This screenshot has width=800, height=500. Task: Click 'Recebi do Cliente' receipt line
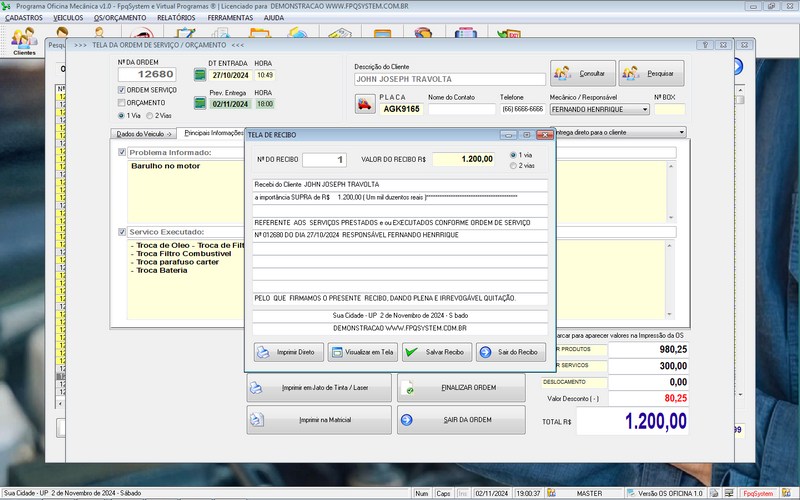[x=400, y=184]
